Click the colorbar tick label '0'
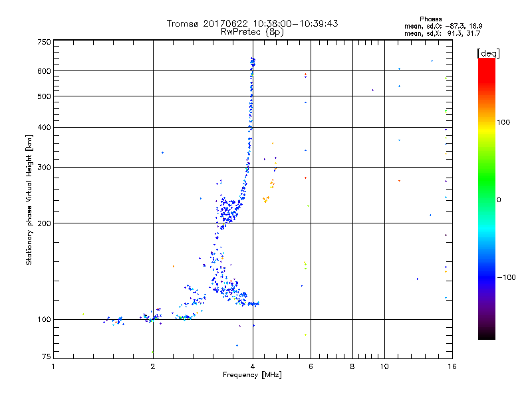532x399 pixels. 499,200
